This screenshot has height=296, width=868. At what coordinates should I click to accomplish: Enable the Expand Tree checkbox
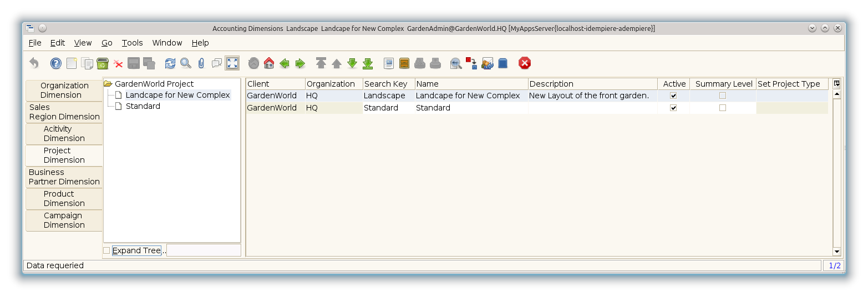tap(106, 250)
